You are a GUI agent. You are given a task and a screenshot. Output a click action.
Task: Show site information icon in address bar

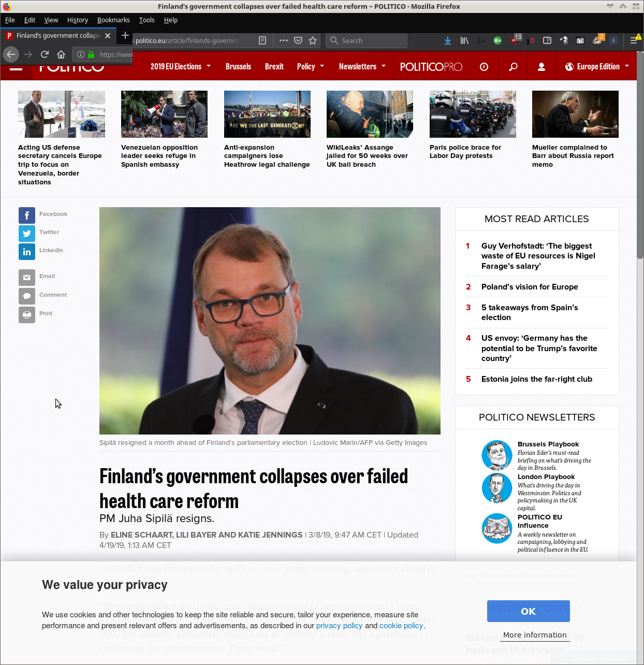click(81, 54)
